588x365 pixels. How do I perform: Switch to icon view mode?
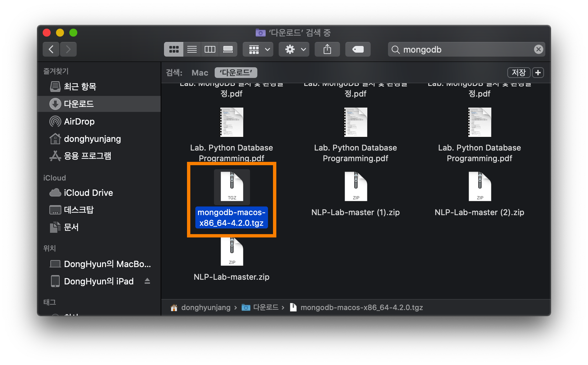coord(174,49)
